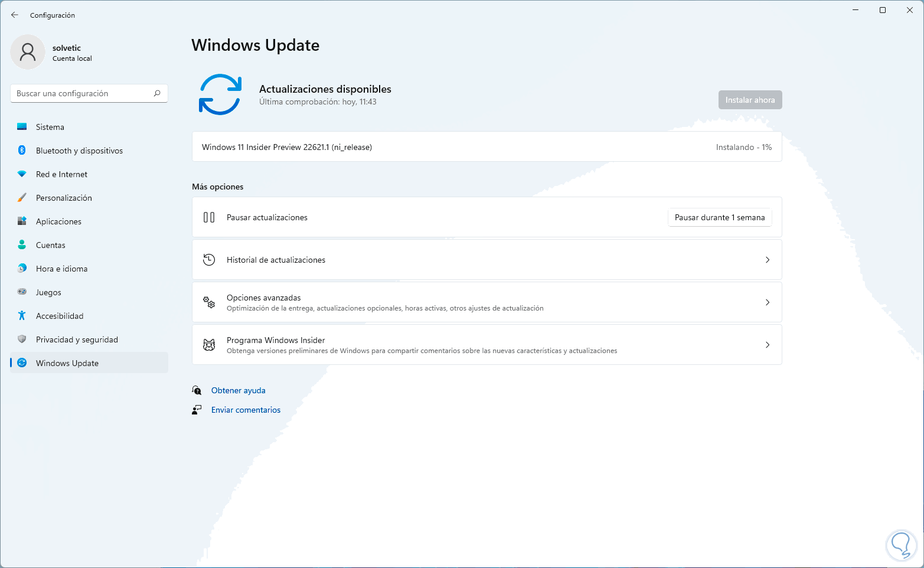Click Última comprobación: hoy, 11:43 text
Viewport: 924px width, 568px height.
[318, 102]
